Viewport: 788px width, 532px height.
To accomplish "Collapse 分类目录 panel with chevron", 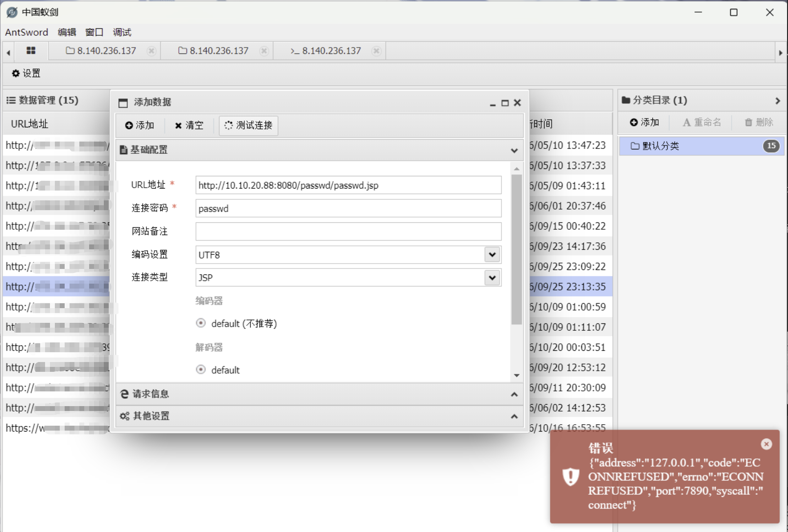I will 778,100.
